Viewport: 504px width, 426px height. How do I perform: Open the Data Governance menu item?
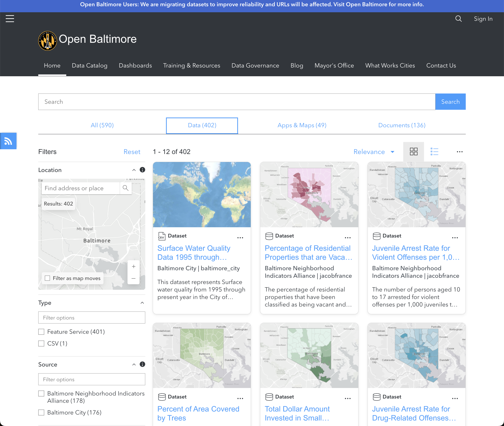click(x=255, y=65)
